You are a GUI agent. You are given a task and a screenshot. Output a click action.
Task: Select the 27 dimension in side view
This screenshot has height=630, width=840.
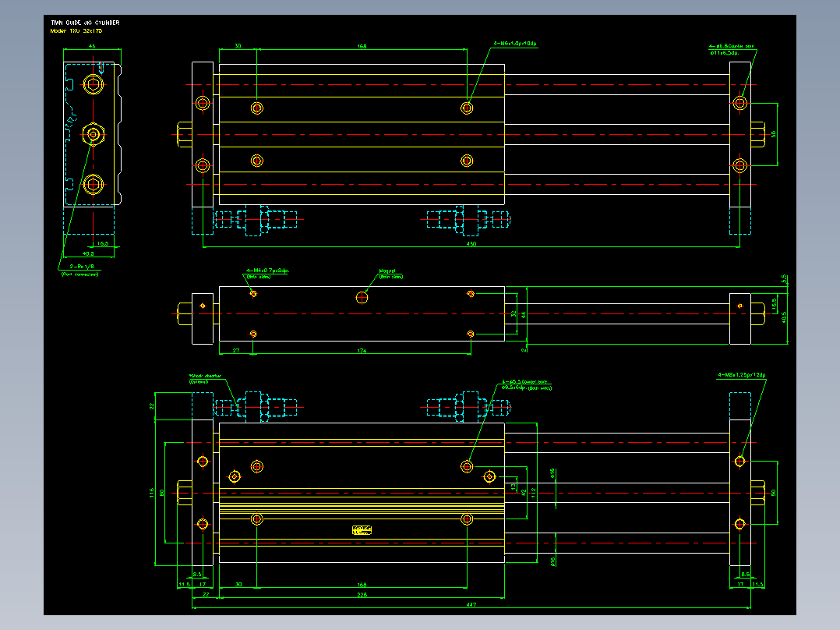click(x=236, y=351)
